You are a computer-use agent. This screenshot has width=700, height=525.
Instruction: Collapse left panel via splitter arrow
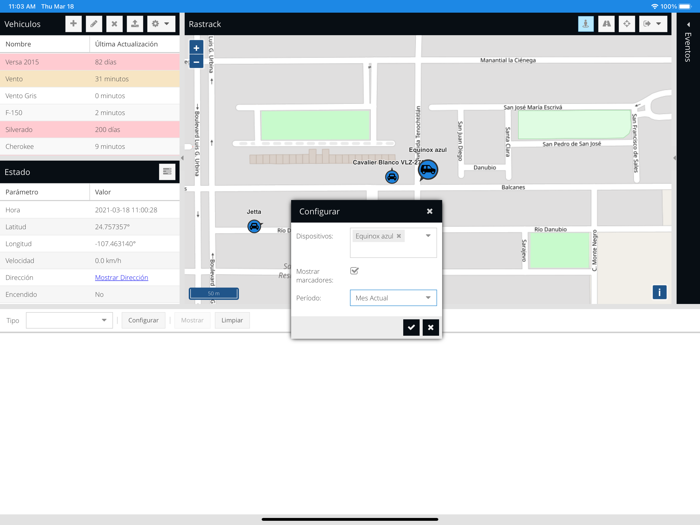tap(182, 158)
